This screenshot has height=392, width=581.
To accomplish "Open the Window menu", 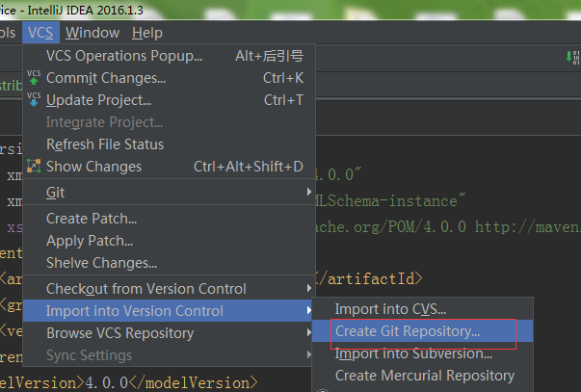I will coord(93,33).
